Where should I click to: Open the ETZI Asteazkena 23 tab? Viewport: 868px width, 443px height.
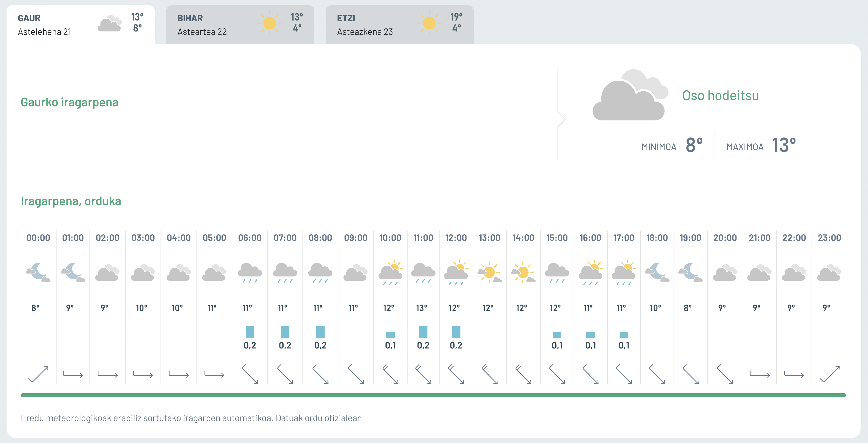point(400,24)
